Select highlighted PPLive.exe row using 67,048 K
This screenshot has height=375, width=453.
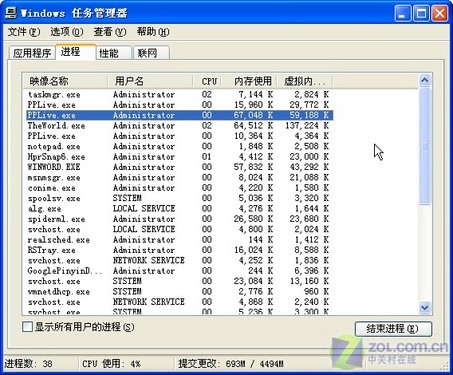[179, 115]
